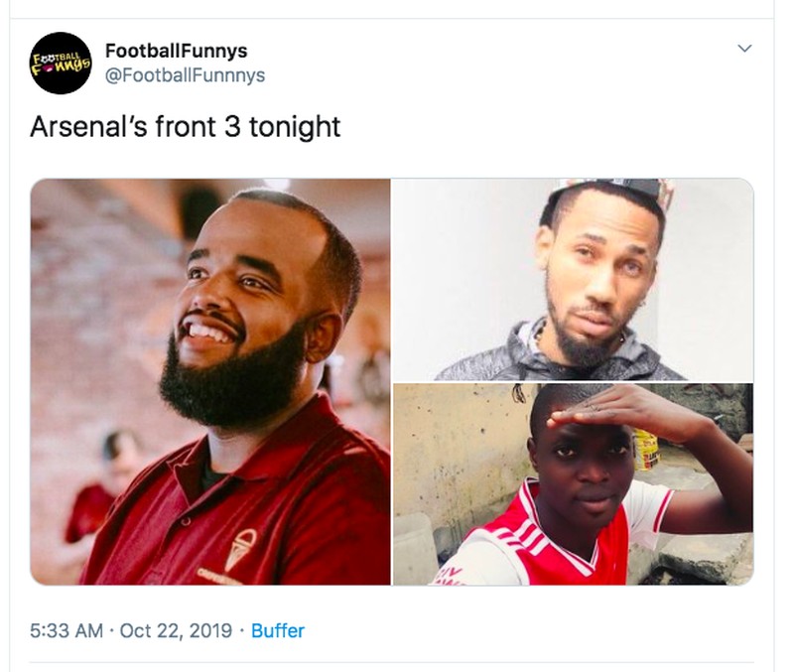
Task: Click the yellow container in bottom-right photo
Action: pyautogui.click(x=646, y=450)
